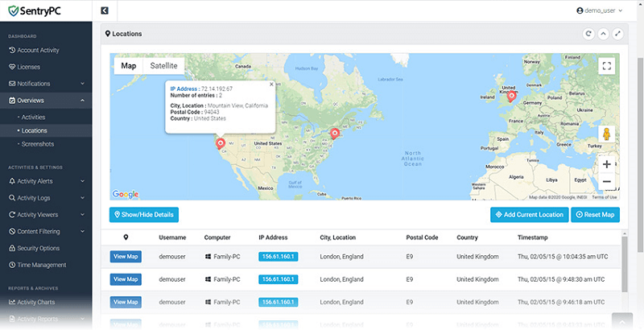Click the Google logo on map
The image size is (644, 330).
point(126,194)
